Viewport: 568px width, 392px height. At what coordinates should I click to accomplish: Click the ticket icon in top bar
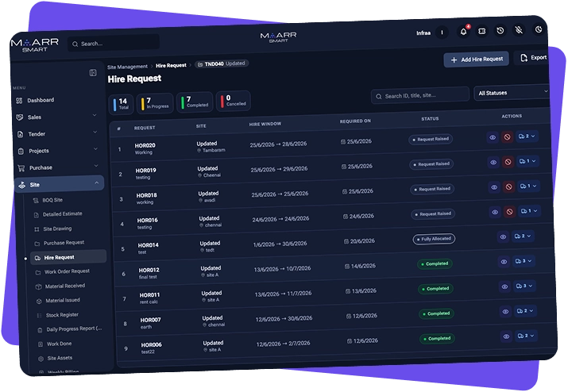coord(481,31)
